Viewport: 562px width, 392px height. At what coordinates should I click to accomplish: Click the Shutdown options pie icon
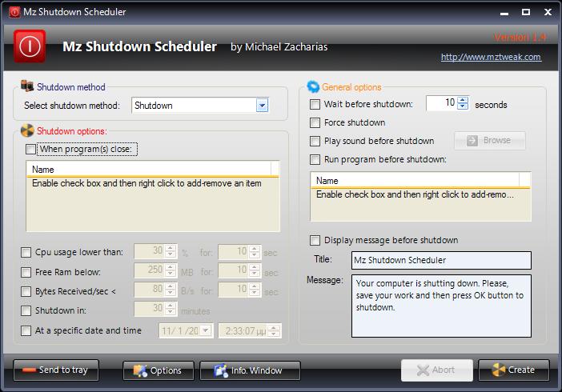27,130
